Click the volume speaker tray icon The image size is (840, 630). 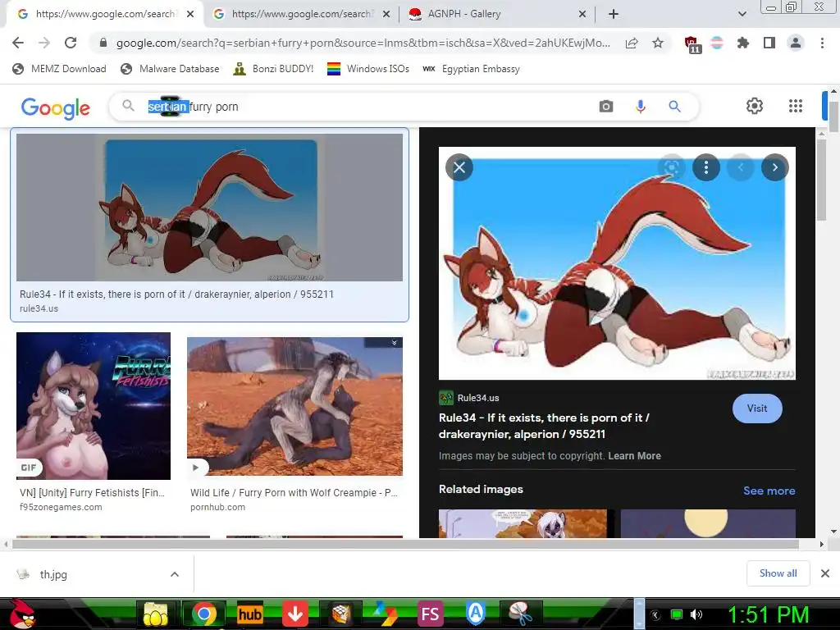[696, 614]
